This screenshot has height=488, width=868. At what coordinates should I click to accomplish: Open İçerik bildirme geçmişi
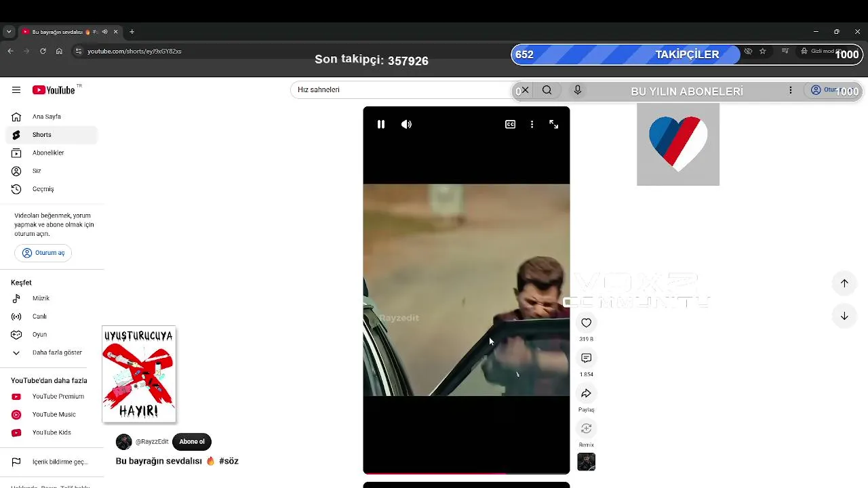pyautogui.click(x=52, y=462)
